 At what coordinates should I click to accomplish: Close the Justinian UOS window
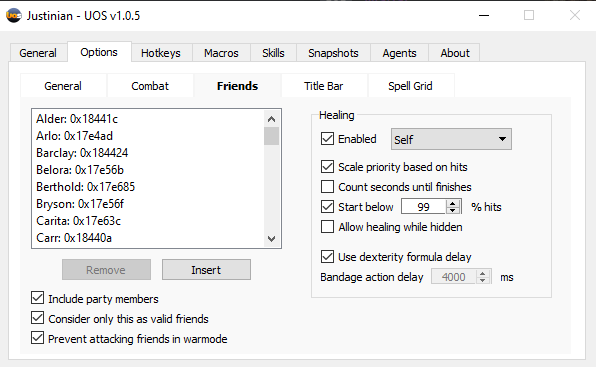coord(574,16)
